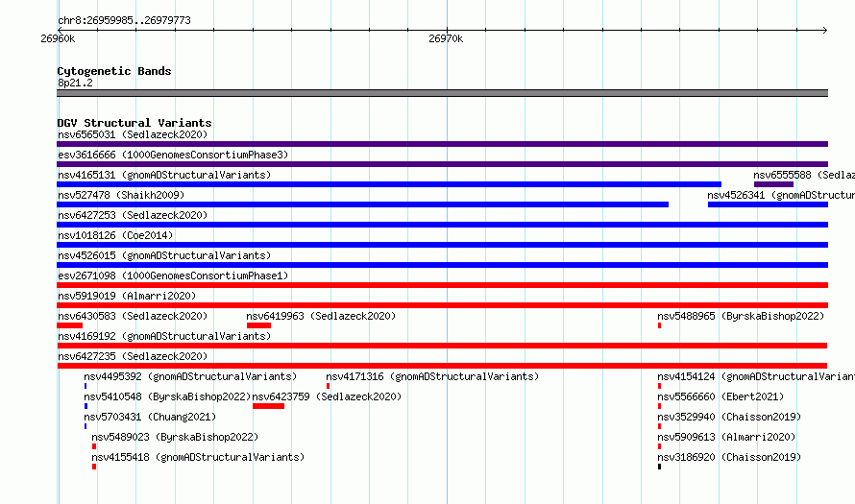This screenshot has height=504, width=855.
Task: Click nsv3529940 (Chaisson2019) label
Action: coord(729,417)
